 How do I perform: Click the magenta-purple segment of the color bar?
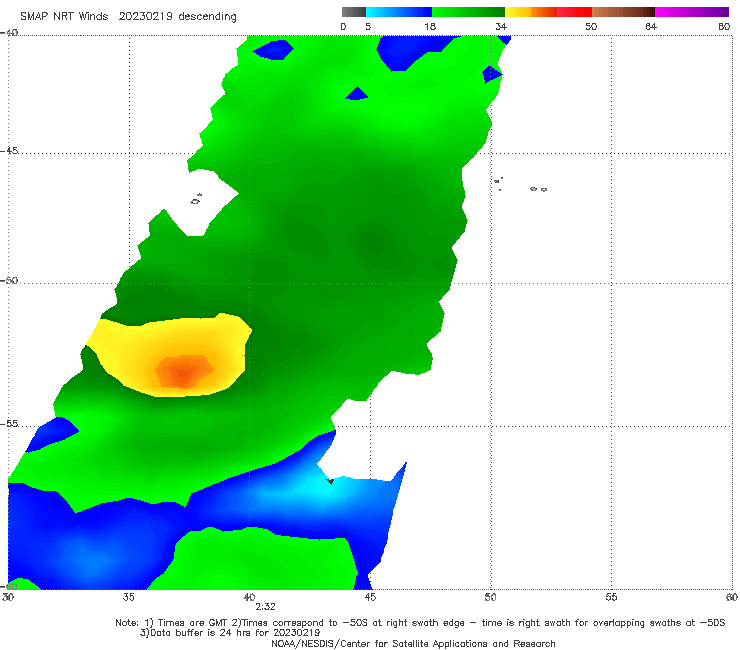[692, 12]
